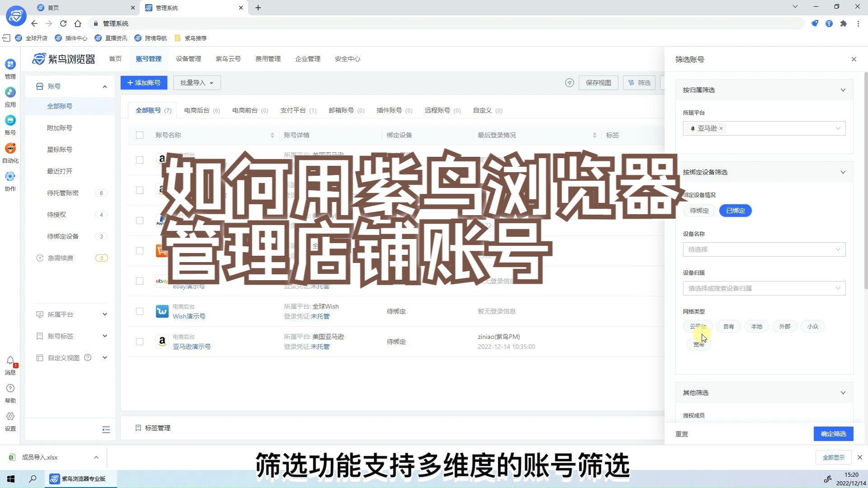Image resolution: width=868 pixels, height=488 pixels.
Task: Open browser three-dot menu
Action: click(x=858, y=23)
